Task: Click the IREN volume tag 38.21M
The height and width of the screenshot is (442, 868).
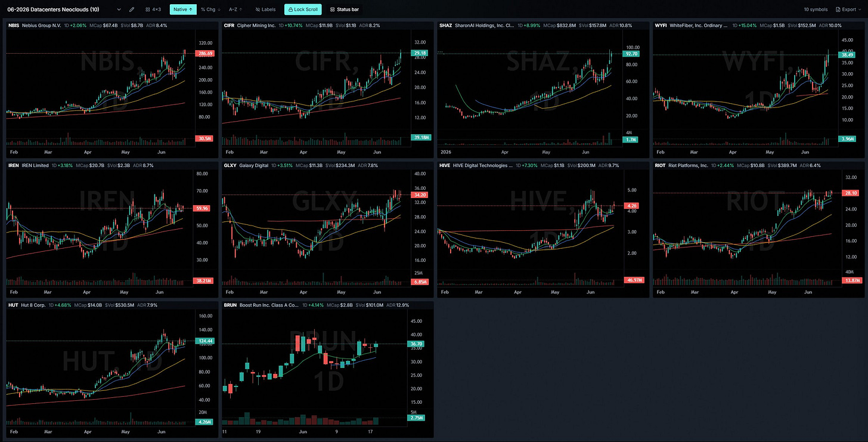Action: 203,280
